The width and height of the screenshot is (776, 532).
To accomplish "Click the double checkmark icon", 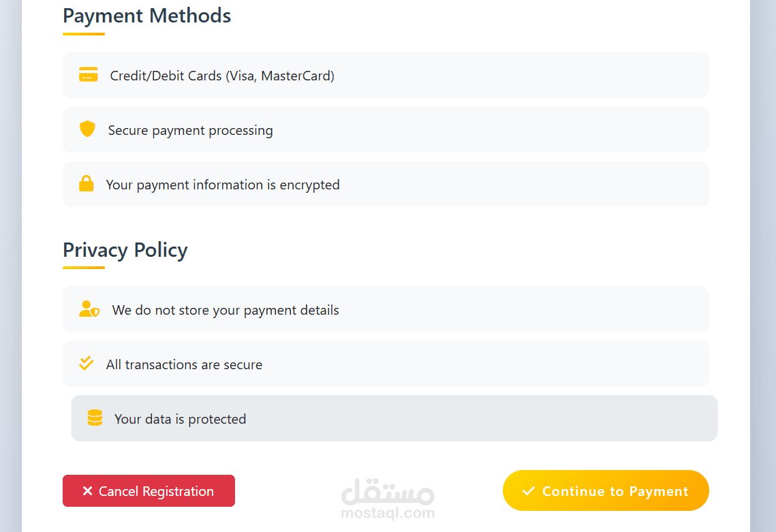I will [87, 363].
